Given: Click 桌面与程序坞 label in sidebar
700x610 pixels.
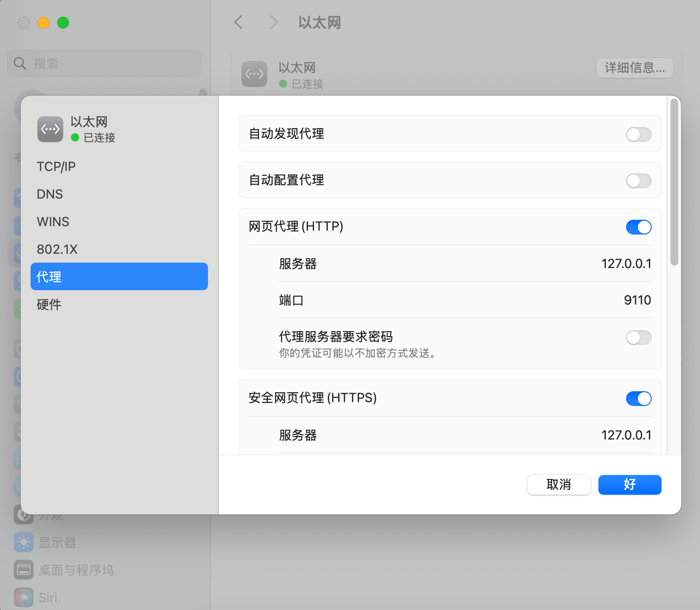Looking at the screenshot, I should point(76,570).
